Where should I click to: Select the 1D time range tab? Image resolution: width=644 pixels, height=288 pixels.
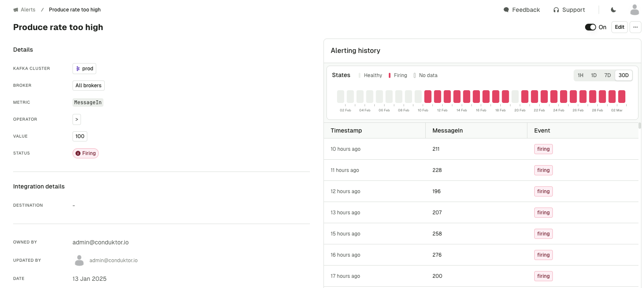594,75
